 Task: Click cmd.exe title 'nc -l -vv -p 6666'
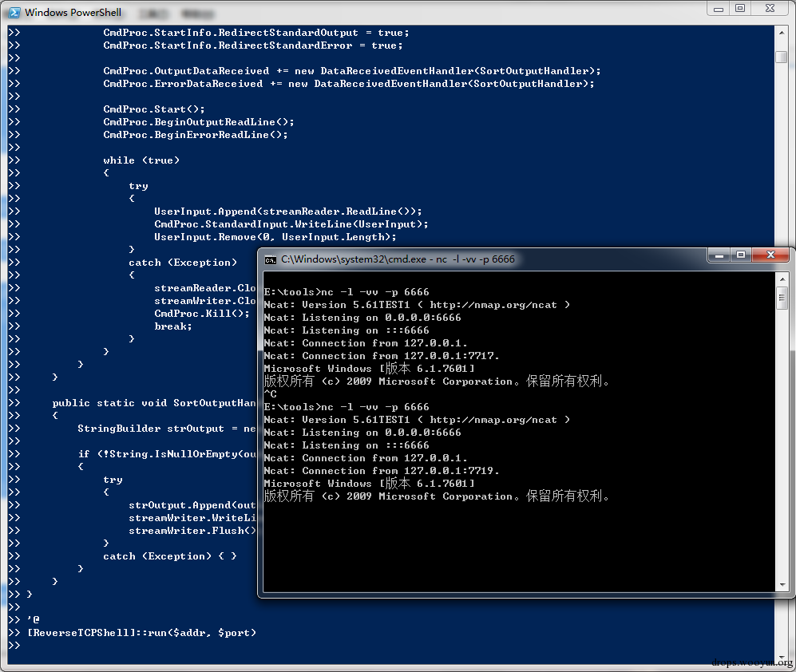coord(475,259)
